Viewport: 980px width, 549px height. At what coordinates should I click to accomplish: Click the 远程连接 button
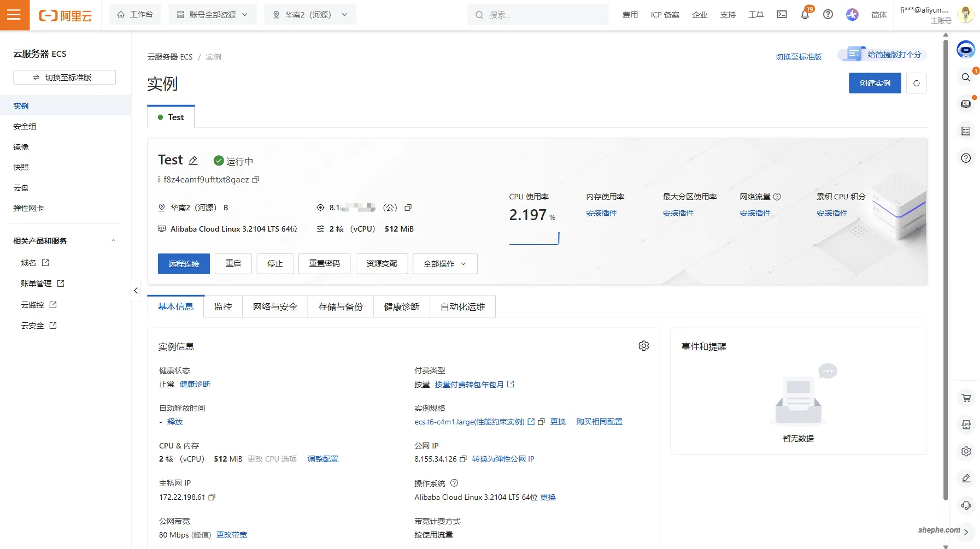pyautogui.click(x=184, y=264)
